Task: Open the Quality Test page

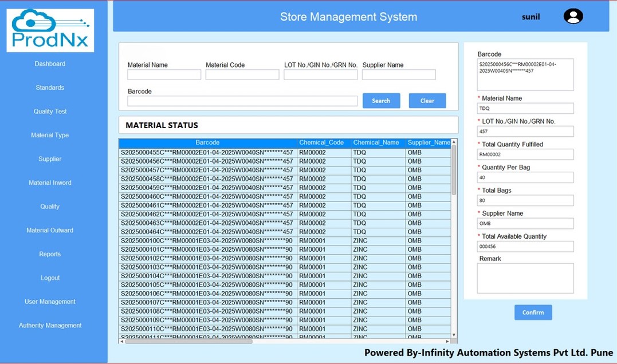Action: pyautogui.click(x=50, y=112)
